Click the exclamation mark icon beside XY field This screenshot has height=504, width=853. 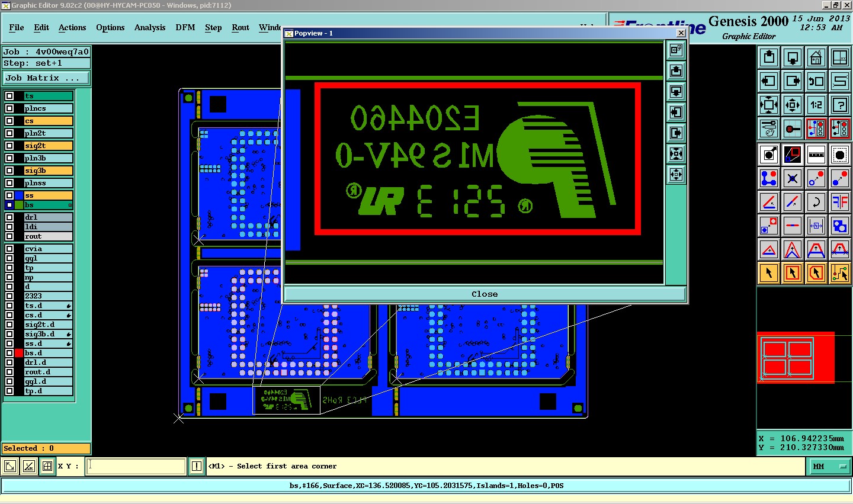[197, 466]
